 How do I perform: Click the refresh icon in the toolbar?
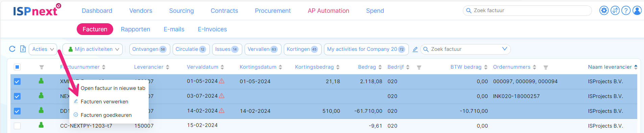12,49
